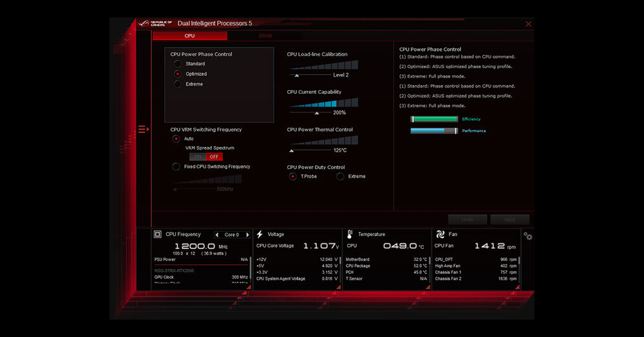Click the CPU Frequency chip icon

tap(157, 234)
